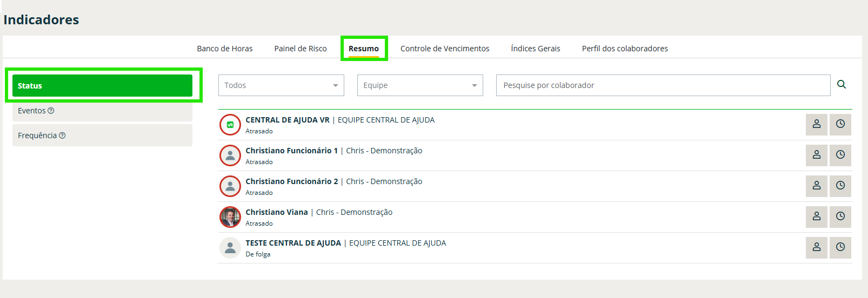868x298 pixels.
Task: Click person icon for Christiano Funcionário 1
Action: click(816, 155)
